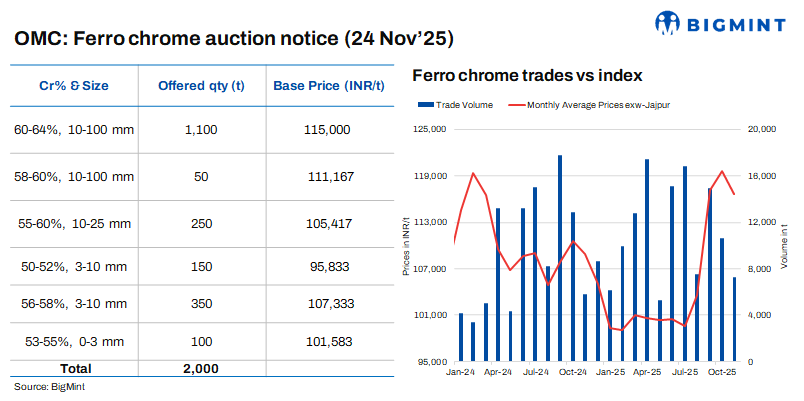Select the Offered qty (t) column header
The height and width of the screenshot is (401, 804).
200,85
